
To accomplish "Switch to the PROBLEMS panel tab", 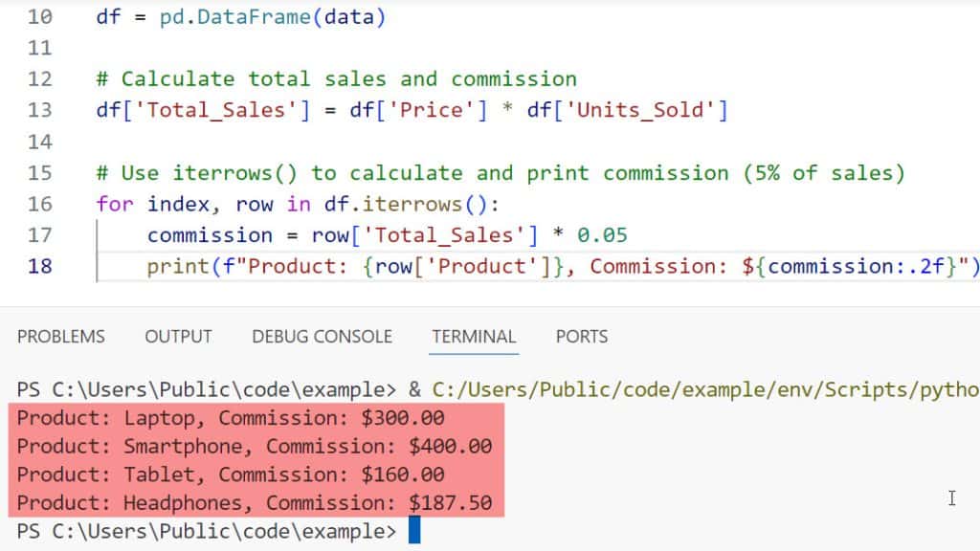I will coord(60,337).
